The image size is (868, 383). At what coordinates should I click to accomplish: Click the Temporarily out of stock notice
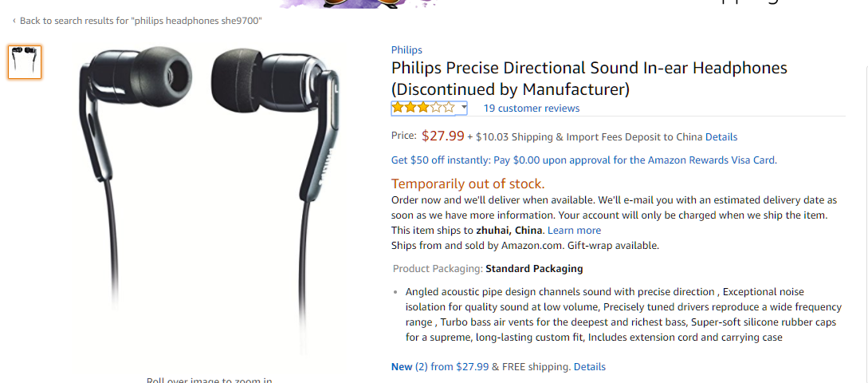(468, 184)
